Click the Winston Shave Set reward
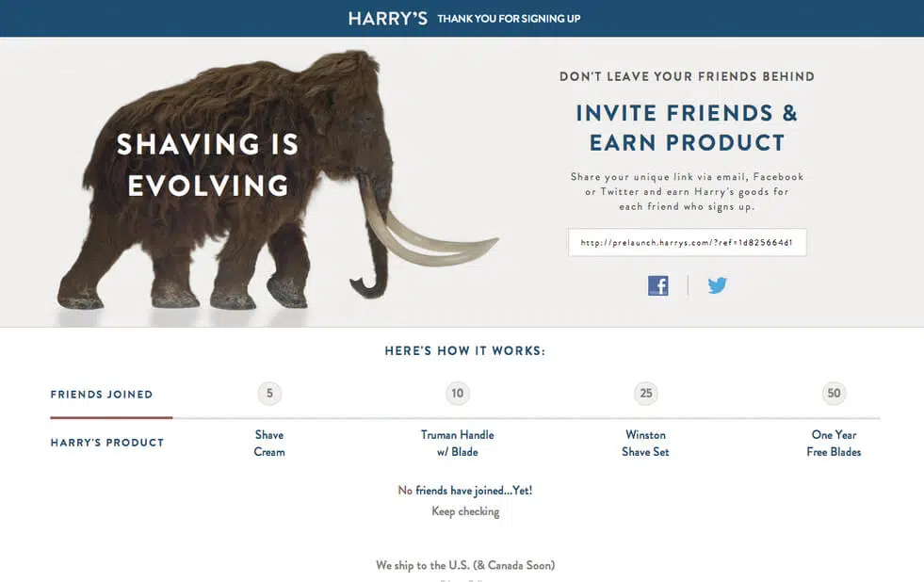Viewport: 924px width, 582px height. pos(645,444)
